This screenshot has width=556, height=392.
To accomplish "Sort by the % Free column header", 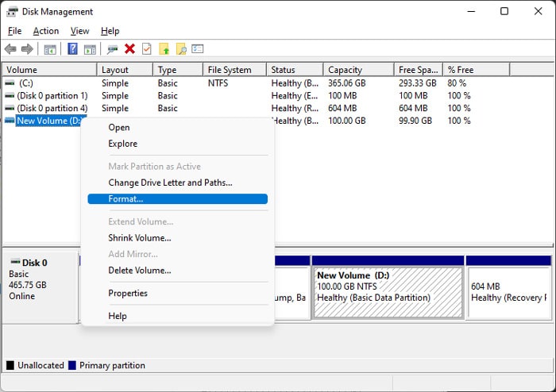I will (x=477, y=70).
